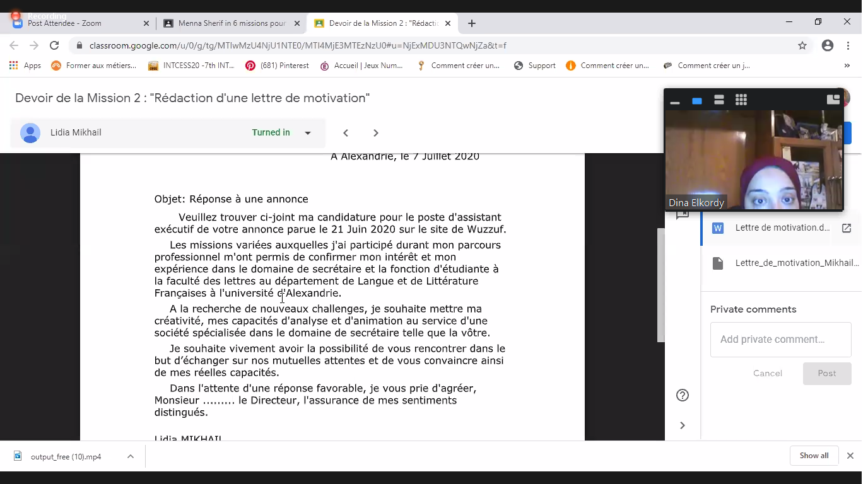Go to previous student submission arrow
This screenshot has width=868, height=484.
coord(346,133)
